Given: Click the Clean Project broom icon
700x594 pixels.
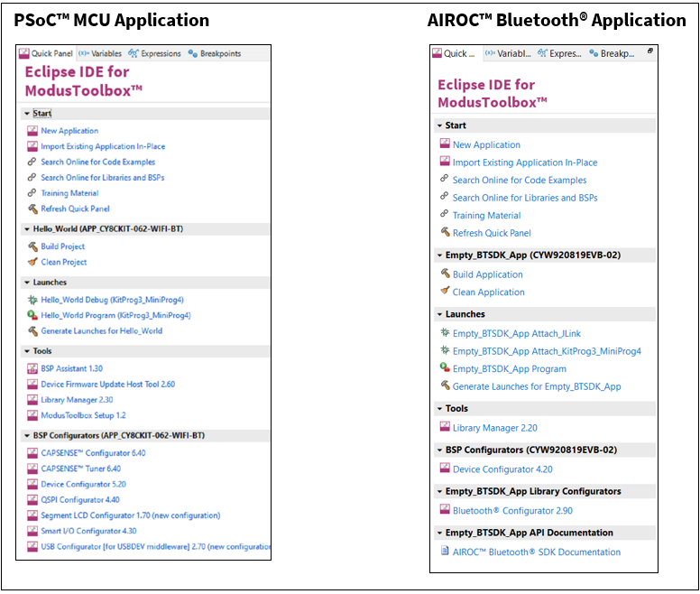Looking at the screenshot, I should [32, 262].
